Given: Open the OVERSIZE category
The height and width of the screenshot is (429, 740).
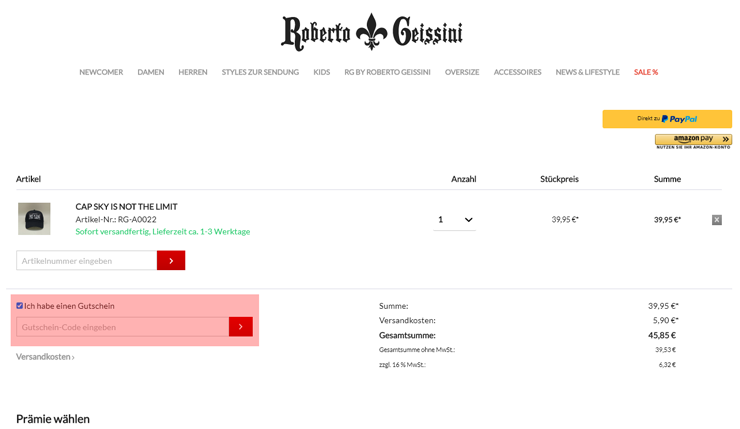Looking at the screenshot, I should pos(462,72).
